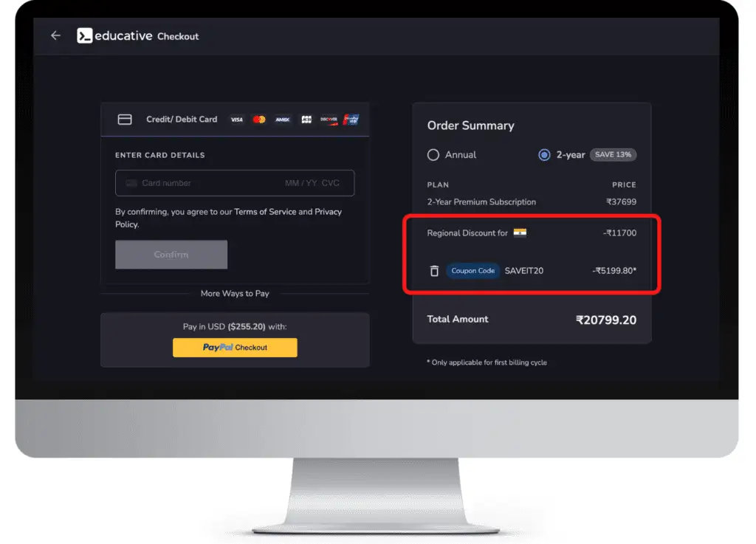
Task: Click the -₹11700 regional discount value
Action: pos(619,233)
